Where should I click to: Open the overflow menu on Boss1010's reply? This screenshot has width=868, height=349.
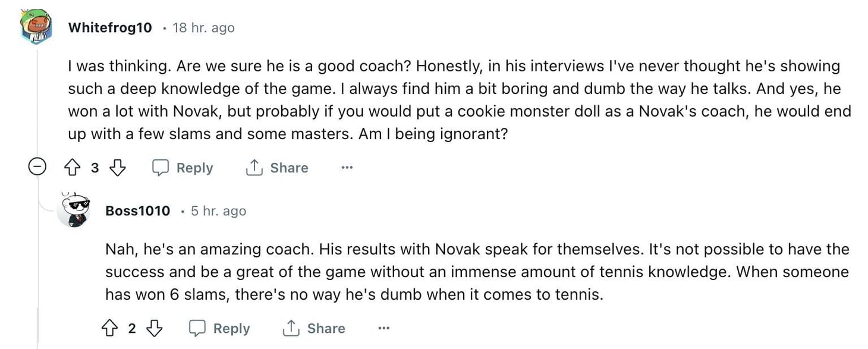383,328
